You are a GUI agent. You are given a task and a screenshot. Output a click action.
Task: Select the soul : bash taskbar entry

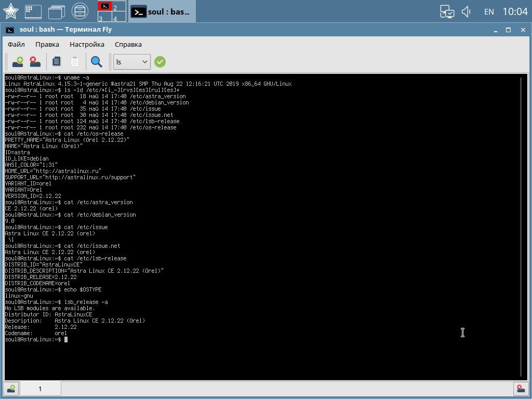[162, 12]
